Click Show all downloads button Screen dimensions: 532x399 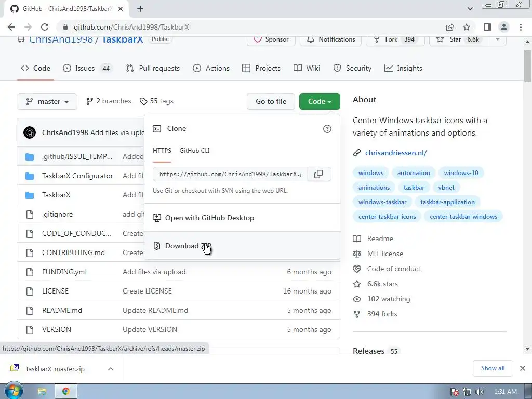(493, 368)
